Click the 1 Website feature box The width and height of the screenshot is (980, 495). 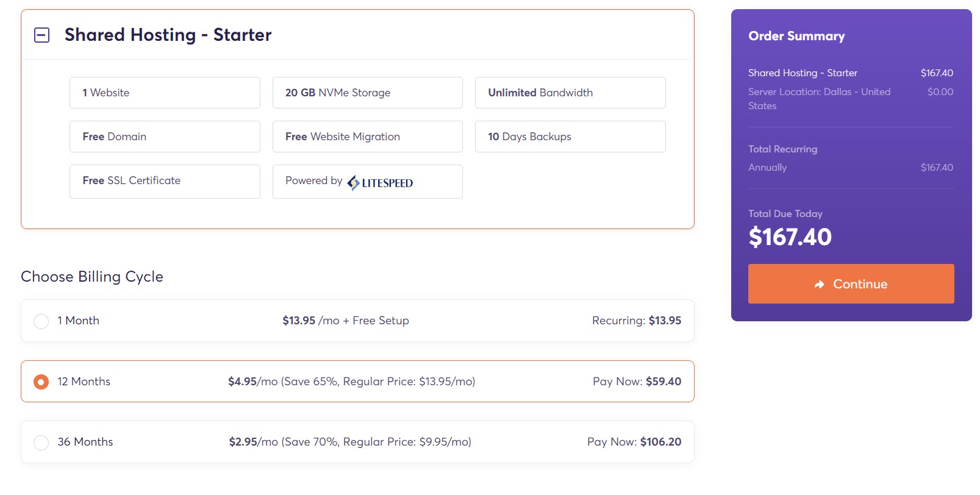(165, 93)
